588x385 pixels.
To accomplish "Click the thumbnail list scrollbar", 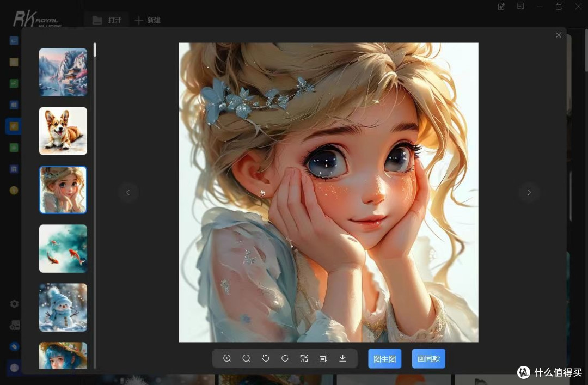I will tap(95, 50).
